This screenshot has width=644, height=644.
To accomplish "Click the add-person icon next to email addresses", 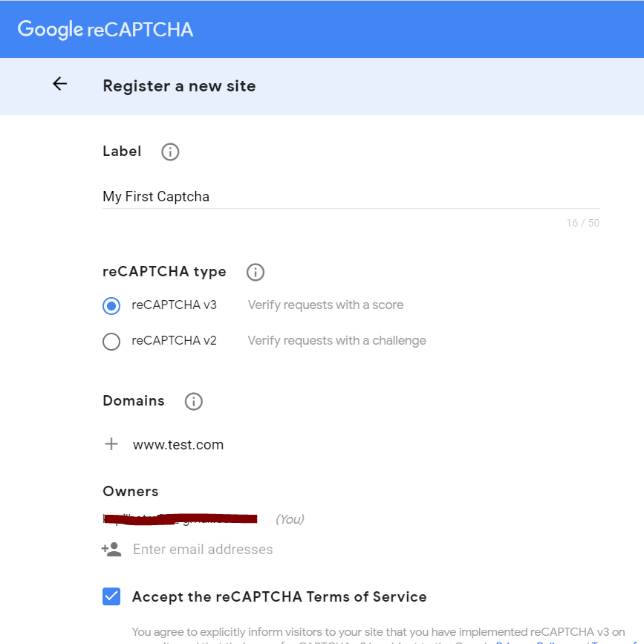I will (x=111, y=549).
